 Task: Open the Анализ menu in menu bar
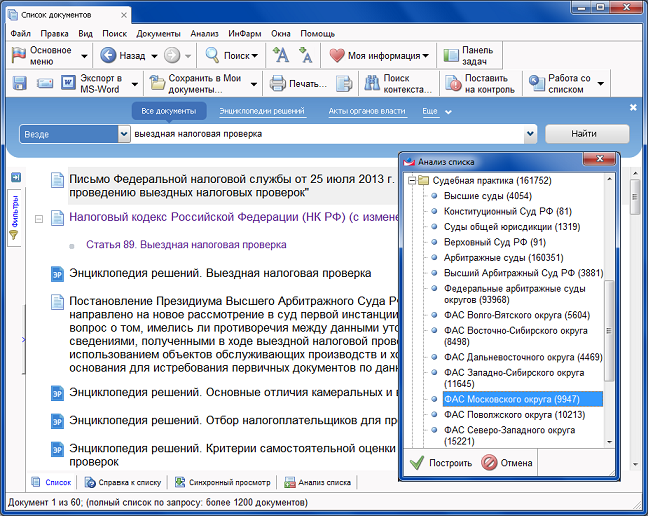pyautogui.click(x=206, y=33)
